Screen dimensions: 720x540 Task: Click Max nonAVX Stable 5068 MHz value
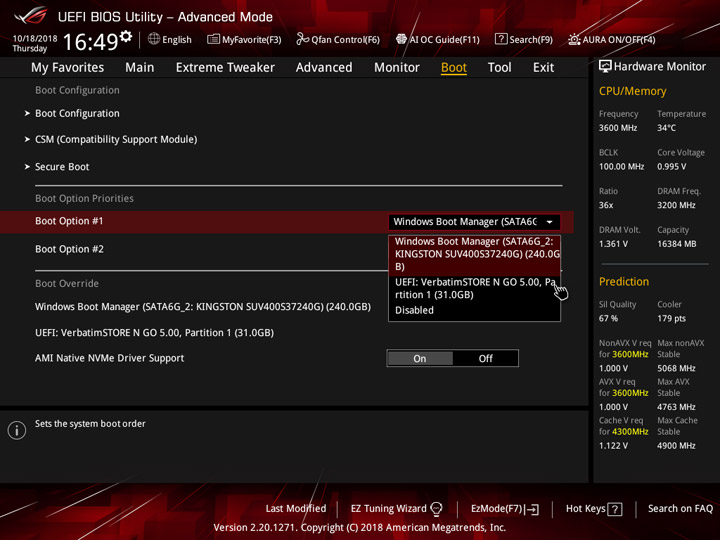point(676,368)
